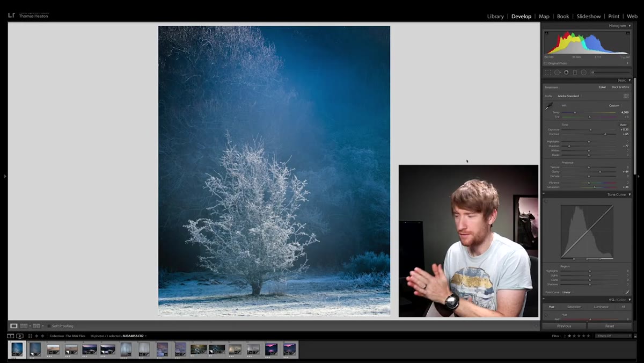Click the Temp value 4,309

pyautogui.click(x=625, y=112)
